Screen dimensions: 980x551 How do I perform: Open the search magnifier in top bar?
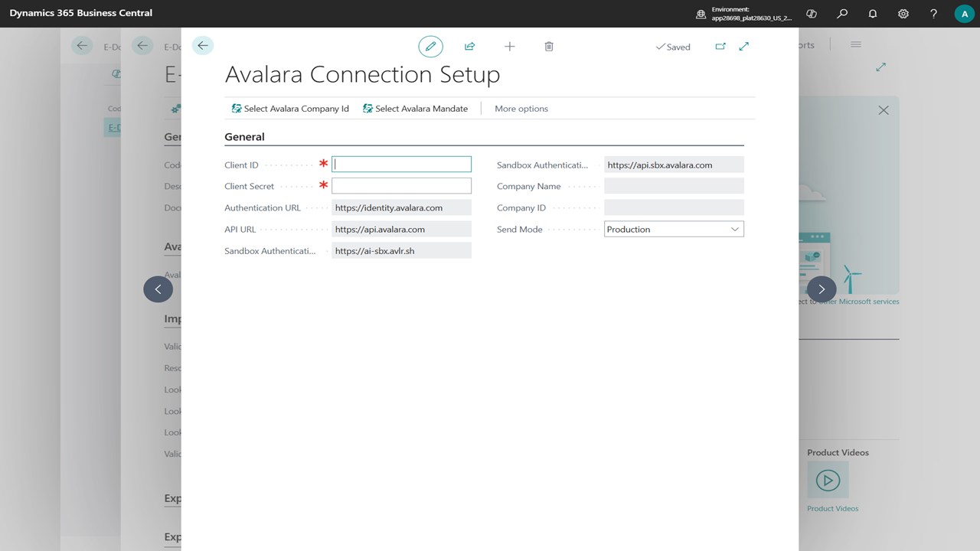coord(842,14)
